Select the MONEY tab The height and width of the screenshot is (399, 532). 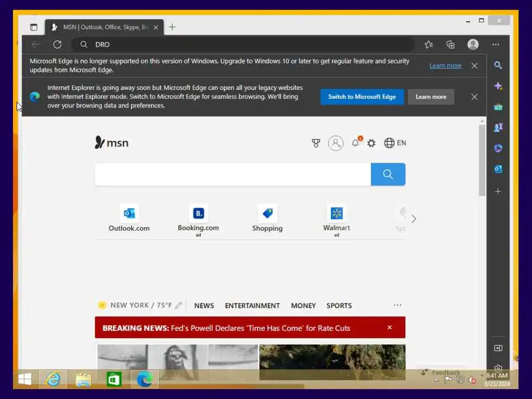(303, 305)
